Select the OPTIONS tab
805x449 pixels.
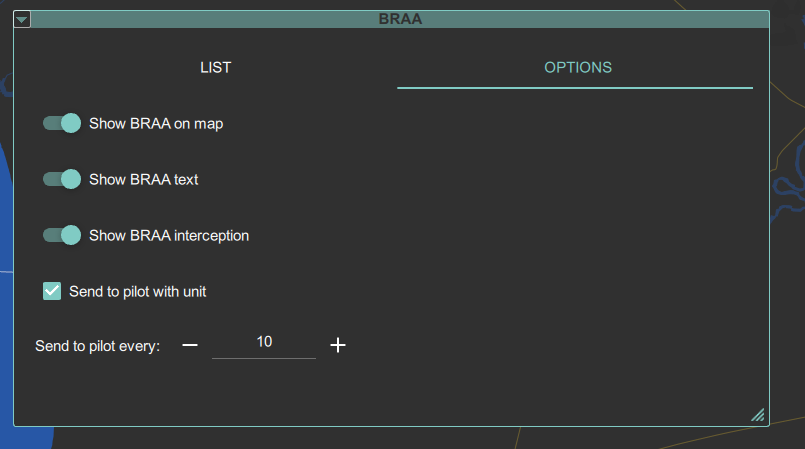(578, 68)
